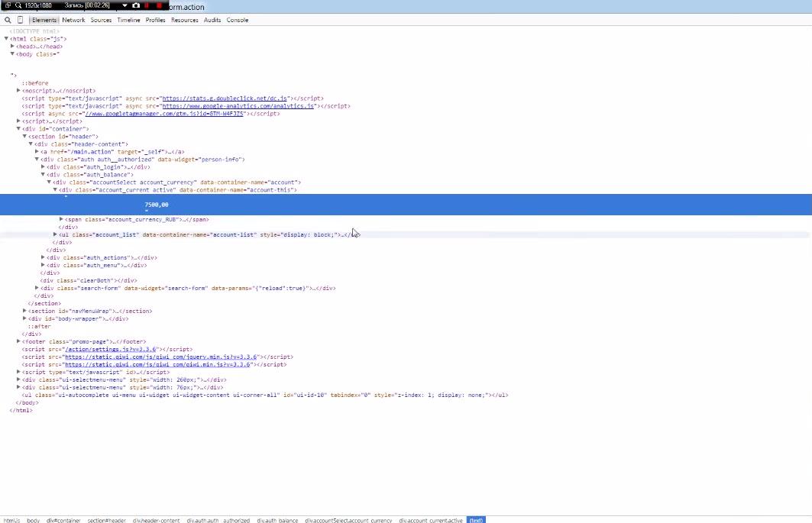The image size is (812, 523).
Task: Select the ::after pseudo-element line
Action: tap(40, 327)
